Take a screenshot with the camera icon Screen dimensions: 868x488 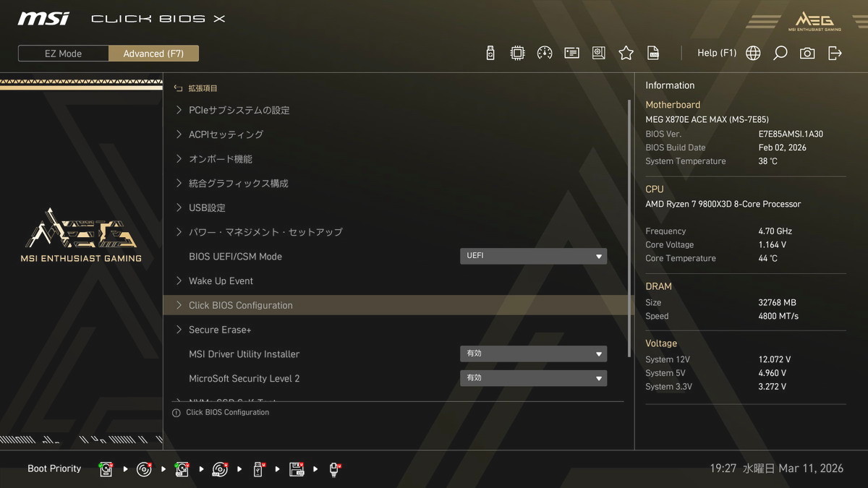pos(807,53)
